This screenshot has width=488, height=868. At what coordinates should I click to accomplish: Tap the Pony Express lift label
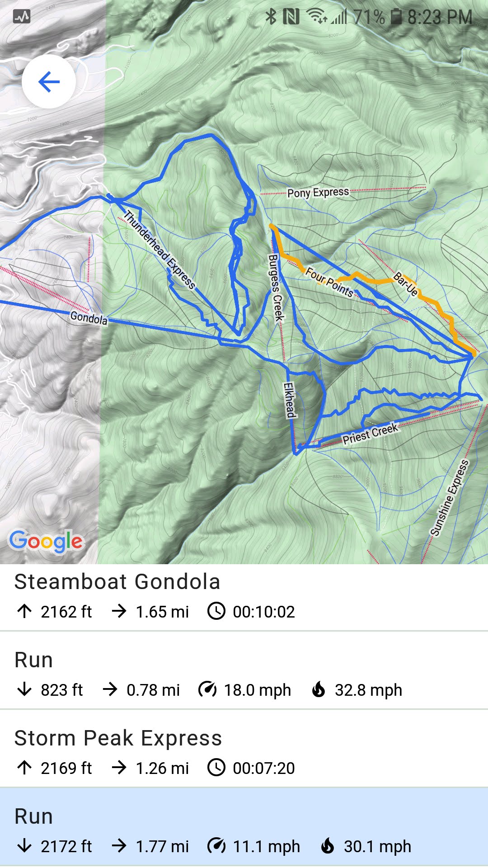318,193
